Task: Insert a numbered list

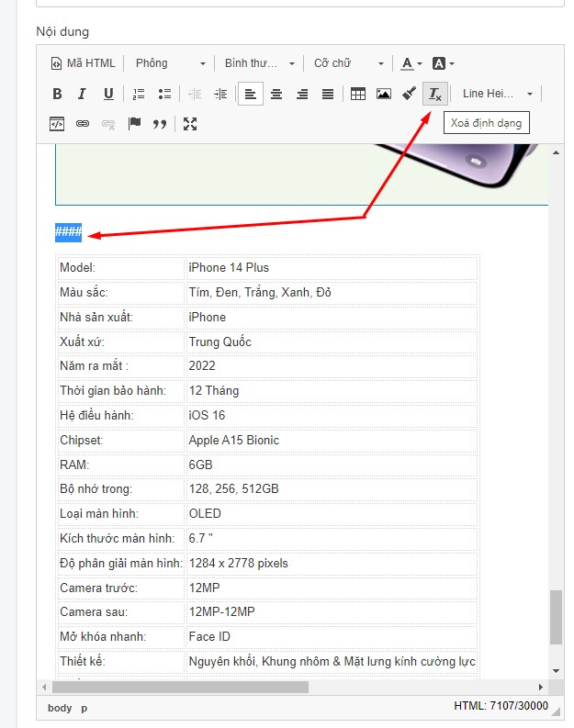Action: click(x=139, y=94)
